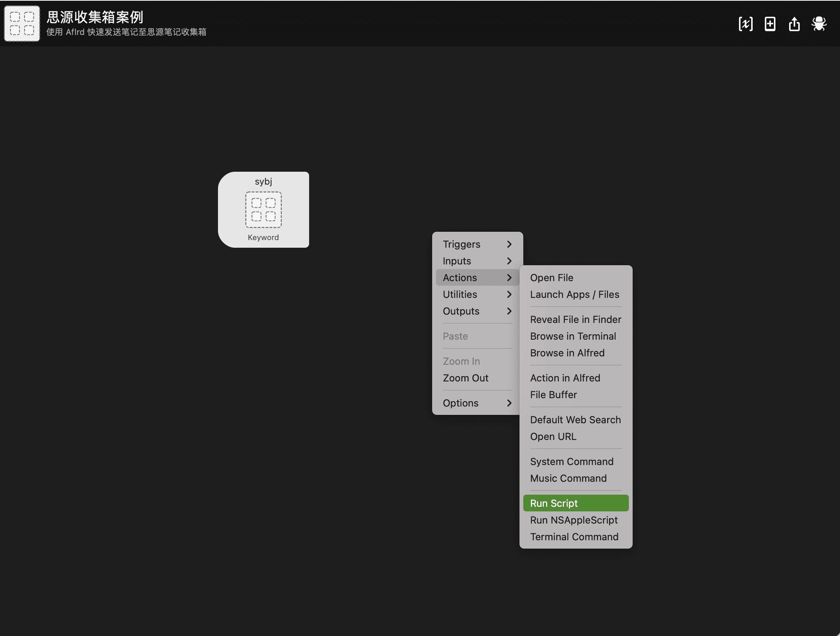The width and height of the screenshot is (840, 636).
Task: Select Zoom In menu entry
Action: [x=477, y=361]
